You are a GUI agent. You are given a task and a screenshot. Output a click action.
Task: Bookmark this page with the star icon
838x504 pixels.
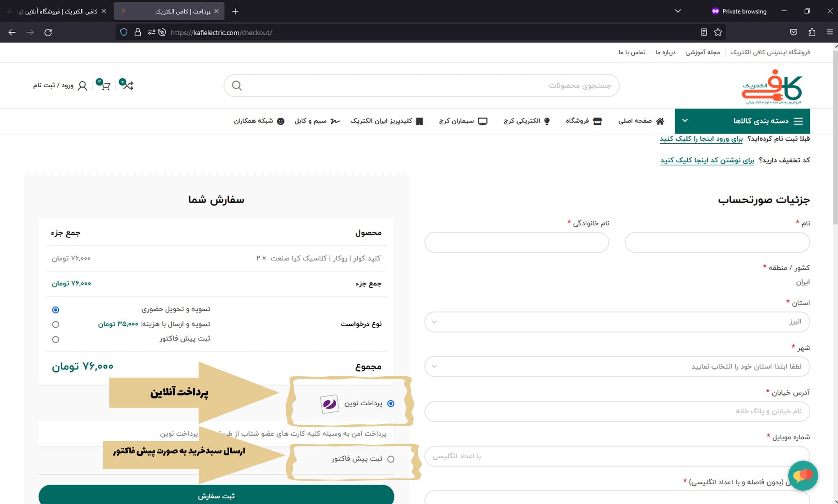[718, 32]
